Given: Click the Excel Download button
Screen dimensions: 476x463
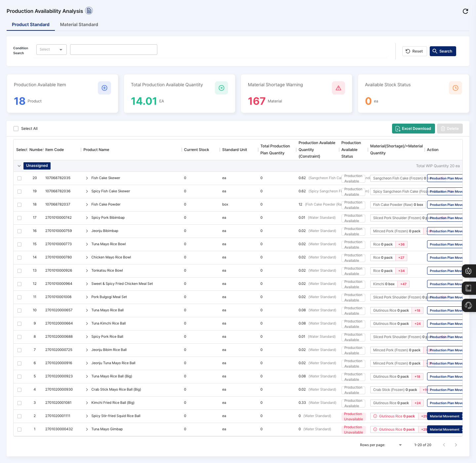Looking at the screenshot, I should pyautogui.click(x=414, y=129).
